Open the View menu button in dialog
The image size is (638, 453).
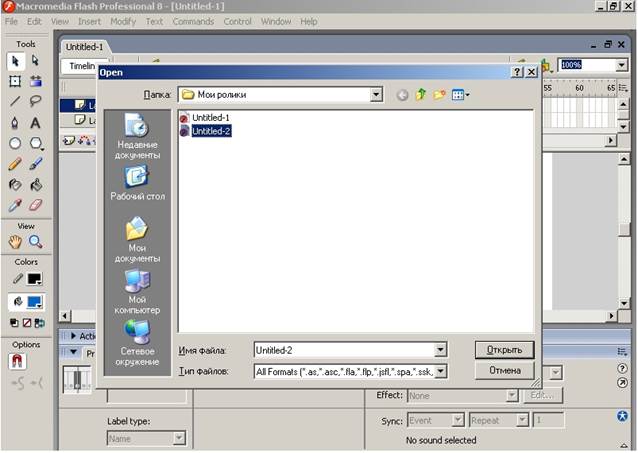[x=461, y=95]
